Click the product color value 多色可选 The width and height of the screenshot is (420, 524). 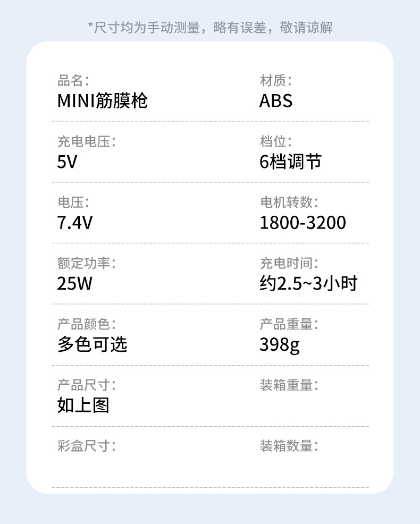click(92, 344)
